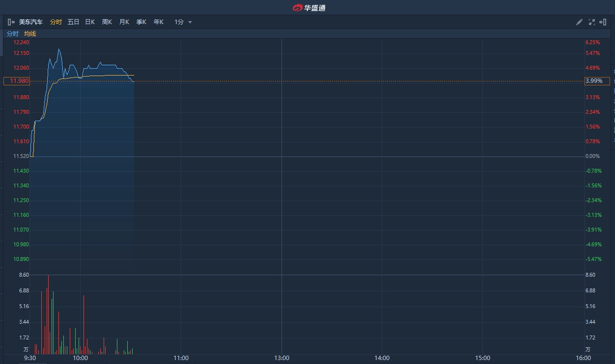Screen dimensions: 615x364
Task: Show the 年K chart view
Action: click(158, 22)
